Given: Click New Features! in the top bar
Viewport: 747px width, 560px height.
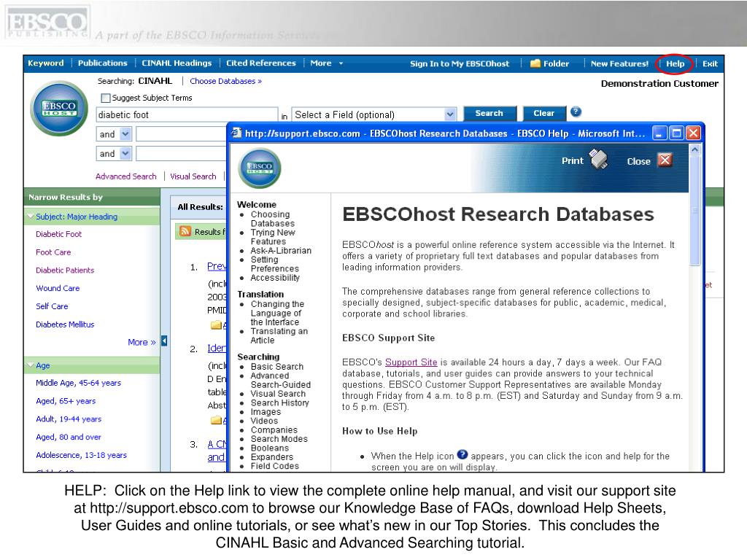Looking at the screenshot, I should pyautogui.click(x=619, y=63).
